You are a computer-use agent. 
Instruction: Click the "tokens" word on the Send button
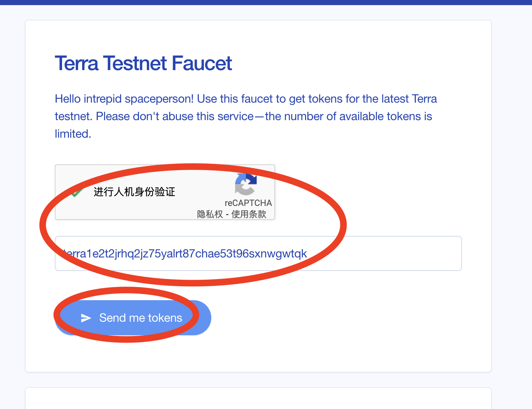[165, 318]
